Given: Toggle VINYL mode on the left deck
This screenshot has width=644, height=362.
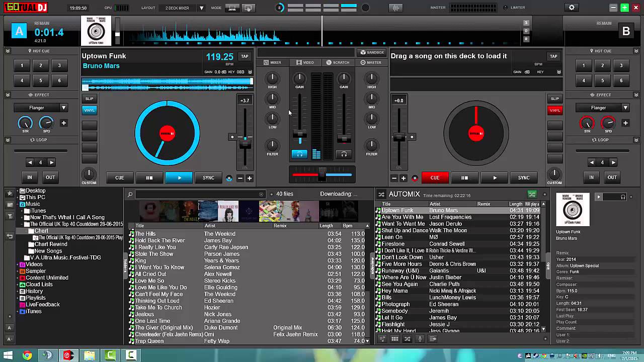Looking at the screenshot, I should 89,110.
